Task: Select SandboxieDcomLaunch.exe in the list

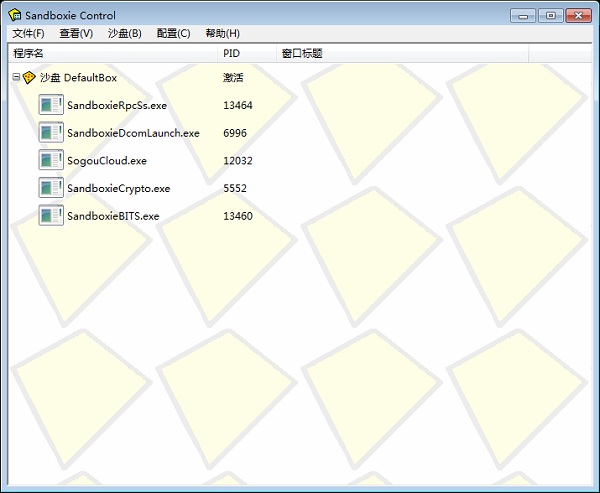Action: click(134, 133)
